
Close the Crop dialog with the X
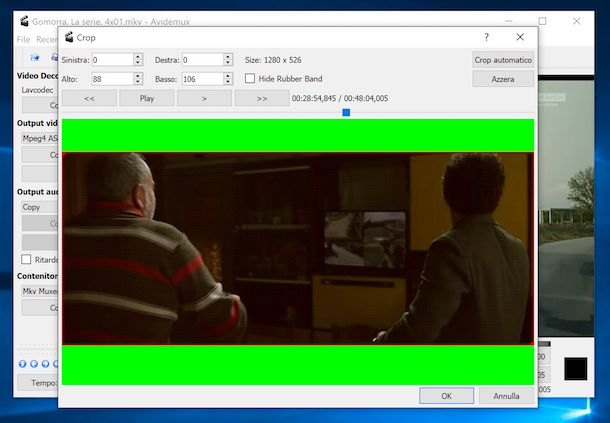pyautogui.click(x=520, y=37)
